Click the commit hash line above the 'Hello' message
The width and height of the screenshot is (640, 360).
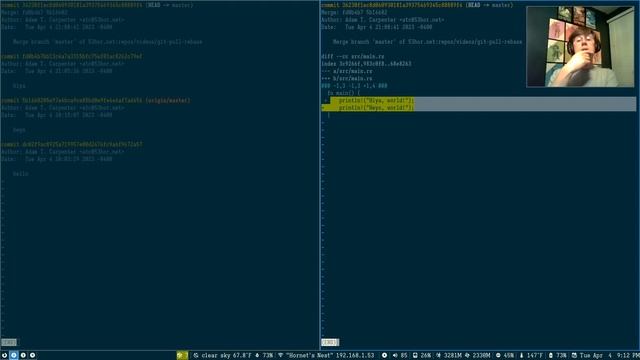71,144
